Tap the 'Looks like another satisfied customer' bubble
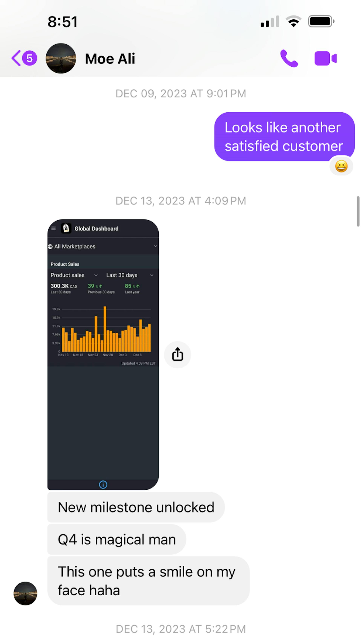Viewport: 362px width, 644px height. pos(284,136)
